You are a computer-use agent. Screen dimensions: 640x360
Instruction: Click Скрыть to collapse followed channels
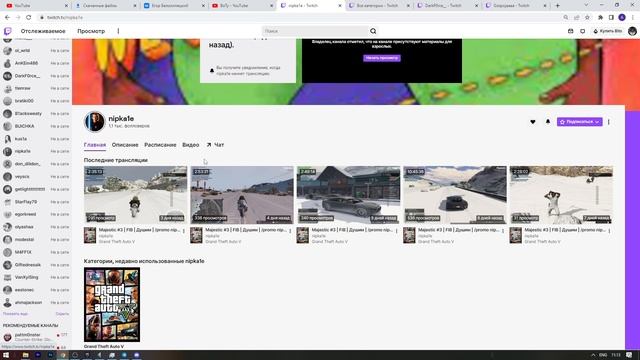[x=62, y=314]
